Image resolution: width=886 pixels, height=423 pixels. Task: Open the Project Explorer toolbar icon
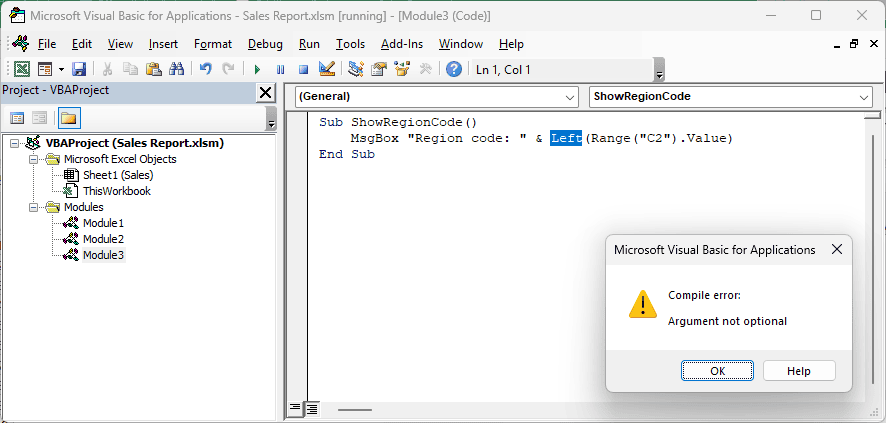(355, 69)
